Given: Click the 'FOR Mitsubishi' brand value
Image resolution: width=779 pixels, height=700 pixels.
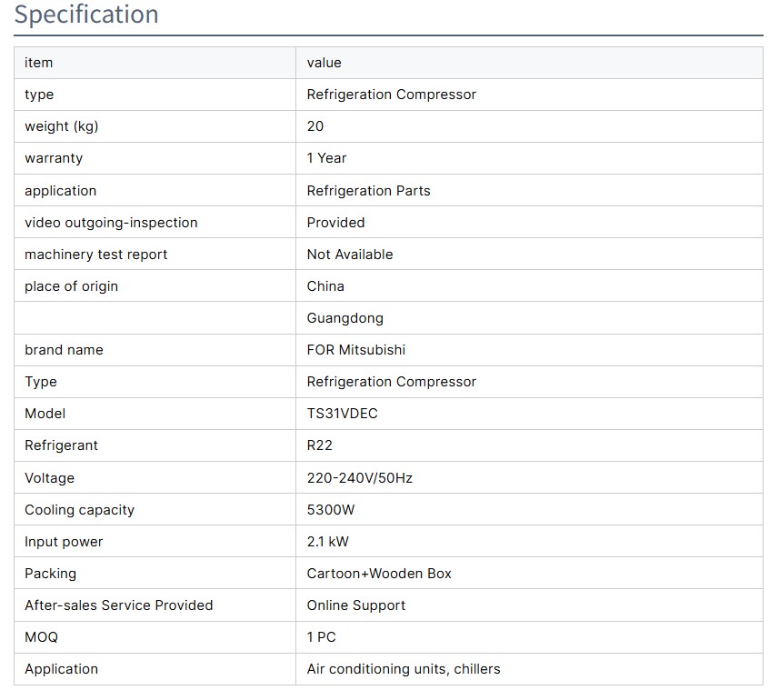Looking at the screenshot, I should (355, 350).
